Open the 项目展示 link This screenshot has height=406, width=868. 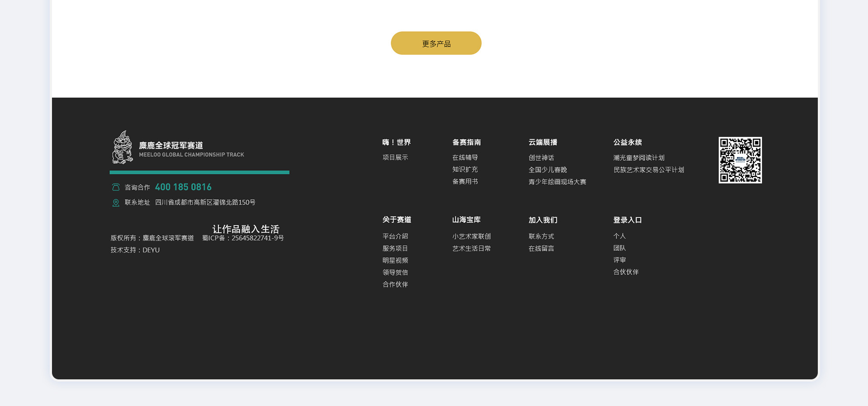click(395, 158)
